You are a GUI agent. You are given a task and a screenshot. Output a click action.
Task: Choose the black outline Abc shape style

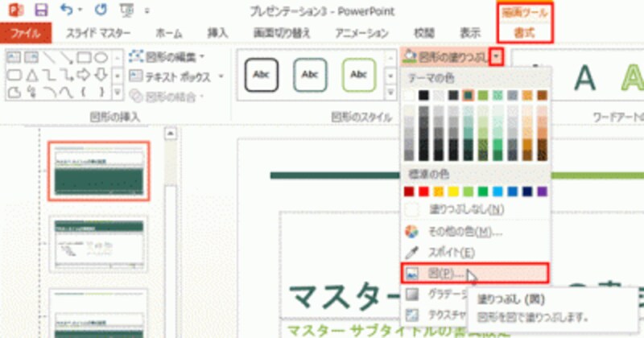pos(261,75)
